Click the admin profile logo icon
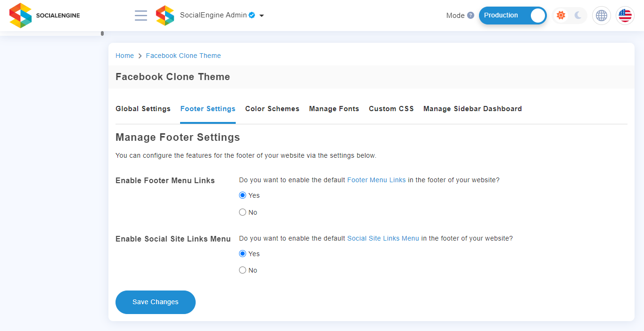The height and width of the screenshot is (331, 644). click(x=165, y=16)
